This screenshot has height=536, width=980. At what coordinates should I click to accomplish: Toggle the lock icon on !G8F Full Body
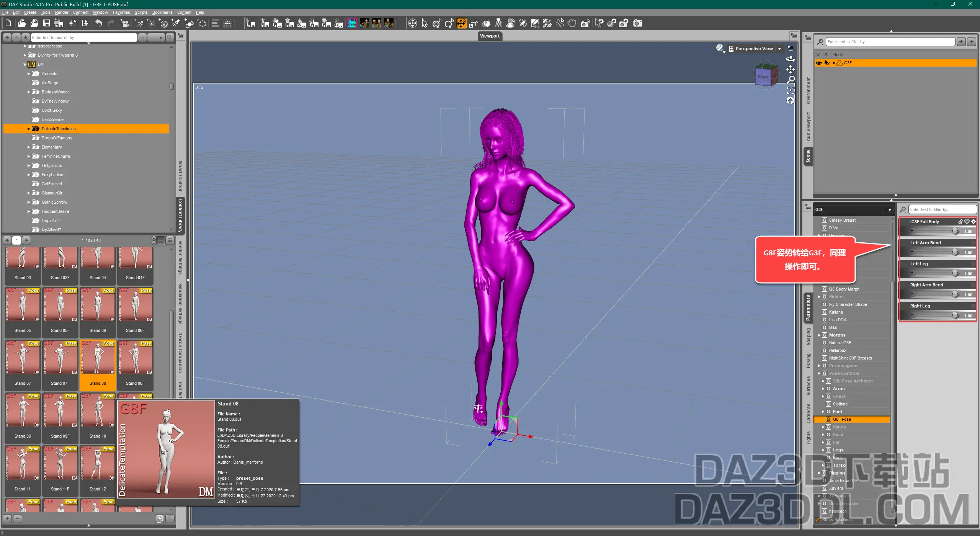[960, 222]
